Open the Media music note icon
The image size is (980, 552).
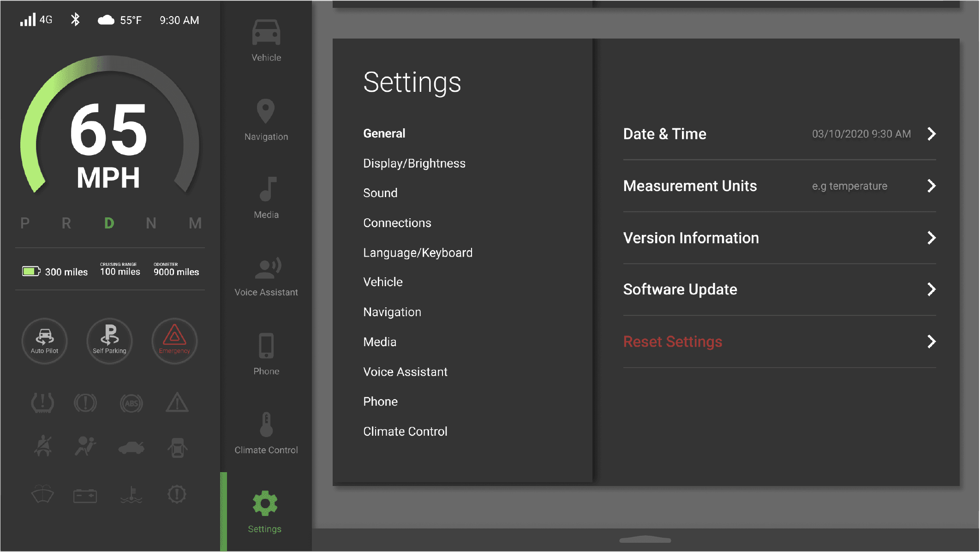267,189
